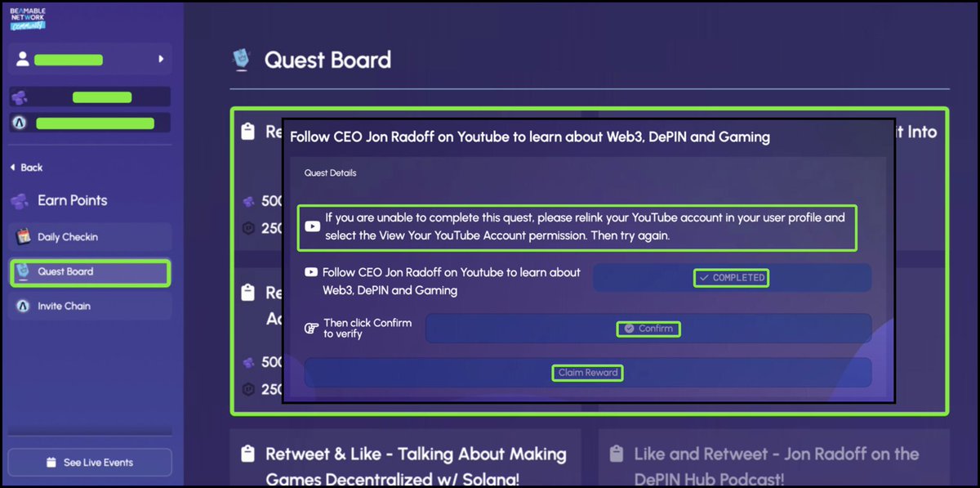Click clipboard icon on top-left quest card
This screenshot has width=980, height=488.
click(x=248, y=132)
